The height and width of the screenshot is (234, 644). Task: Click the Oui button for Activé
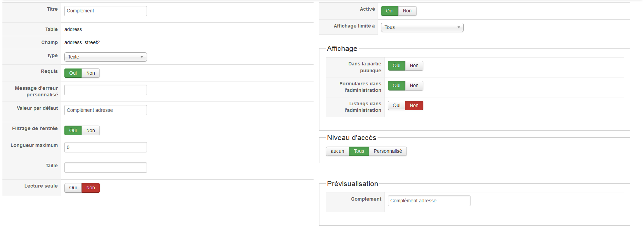[390, 11]
